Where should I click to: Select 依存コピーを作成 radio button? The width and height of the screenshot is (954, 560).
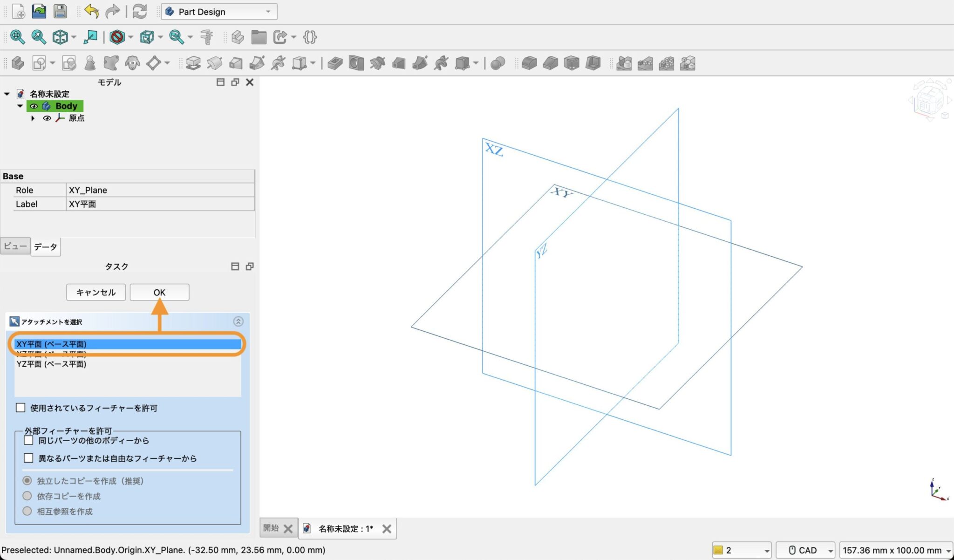[x=27, y=496]
